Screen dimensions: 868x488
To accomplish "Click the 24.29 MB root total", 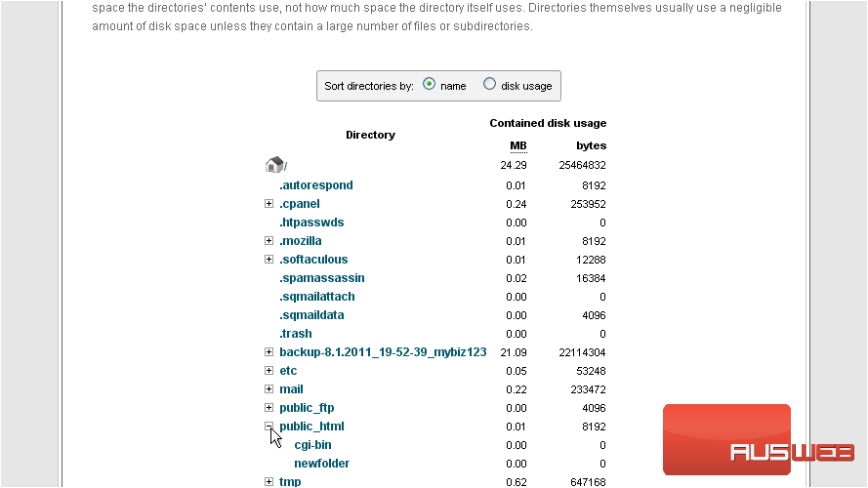I will tap(514, 165).
